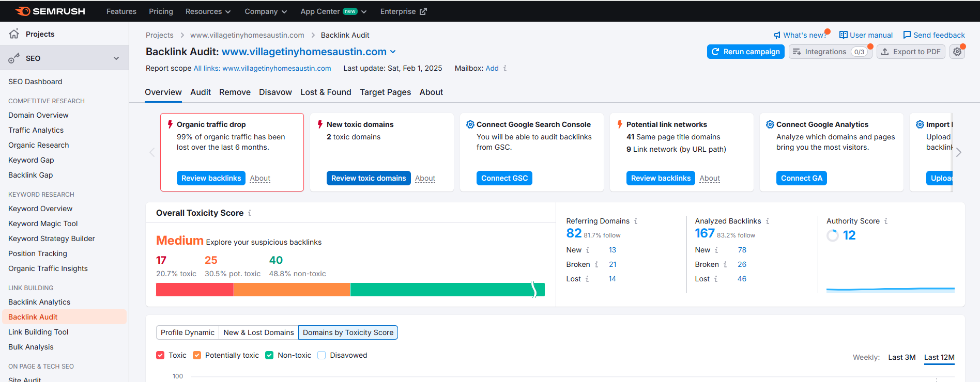The image size is (980, 382).
Task: Expand the Resources dropdown menu
Action: [208, 11]
